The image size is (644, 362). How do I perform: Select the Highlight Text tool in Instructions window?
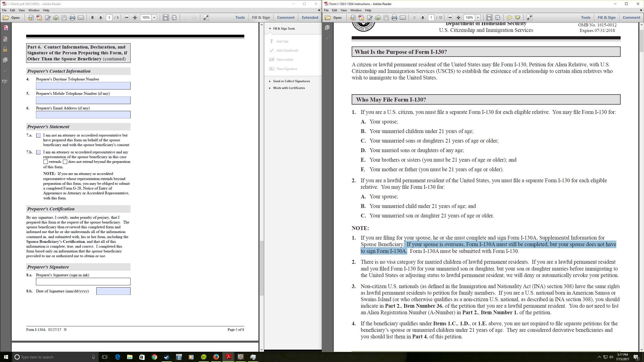(x=518, y=18)
